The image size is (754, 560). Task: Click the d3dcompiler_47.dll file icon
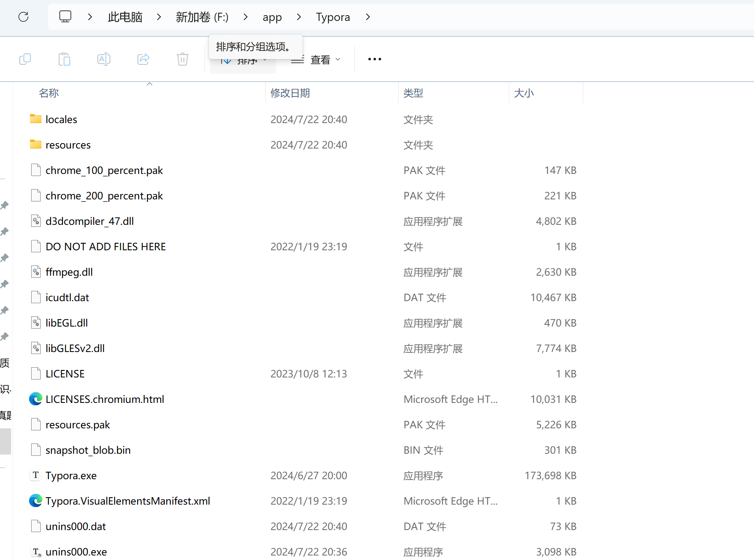pos(36,221)
